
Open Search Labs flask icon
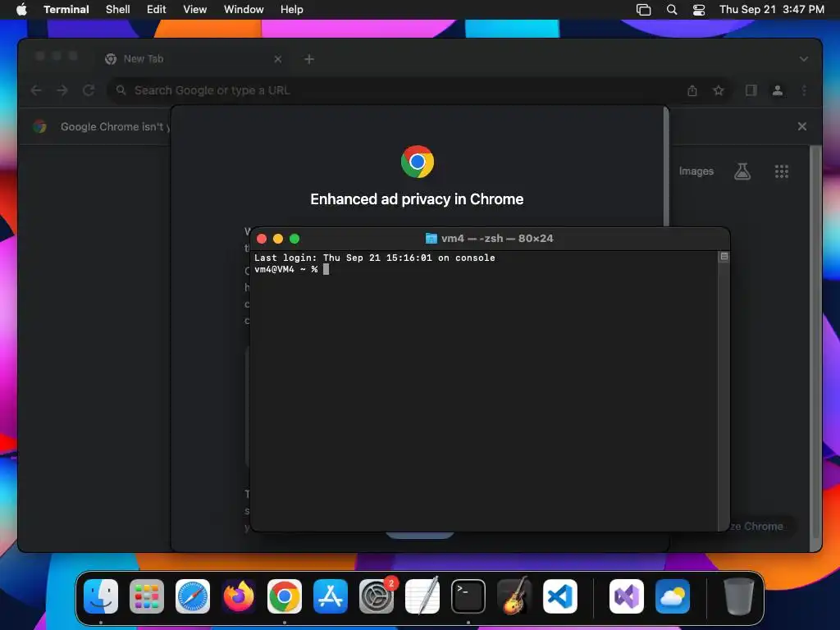[x=742, y=171]
